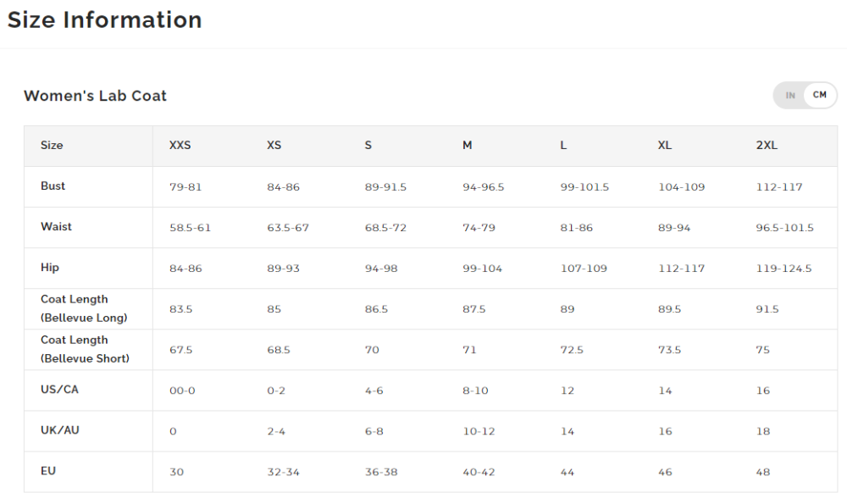Viewport: 847px width, 504px height.
Task: Click the Size Information heading
Action: pyautogui.click(x=105, y=20)
